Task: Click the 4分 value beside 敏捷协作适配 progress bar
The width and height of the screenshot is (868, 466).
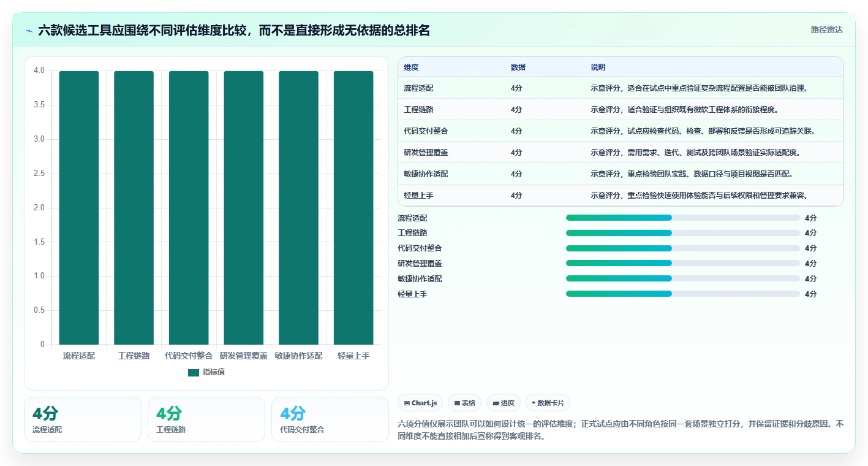Action: coord(810,278)
